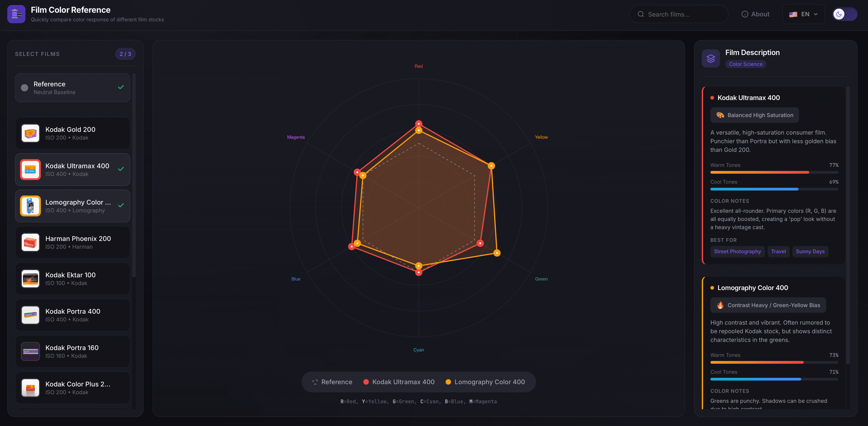Click the Harman Phoenix 200 box icon
868x426 pixels.
tap(30, 242)
